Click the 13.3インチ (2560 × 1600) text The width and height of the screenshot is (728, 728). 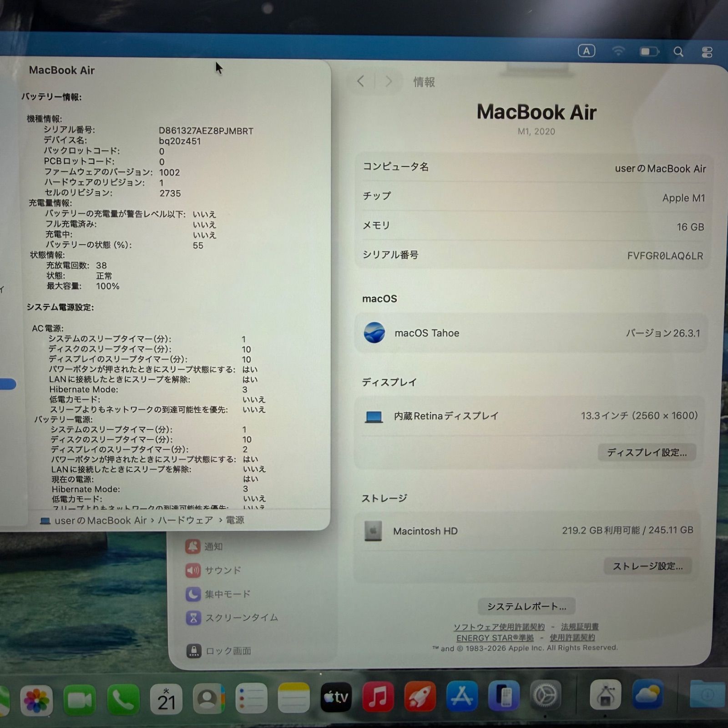[x=639, y=415]
